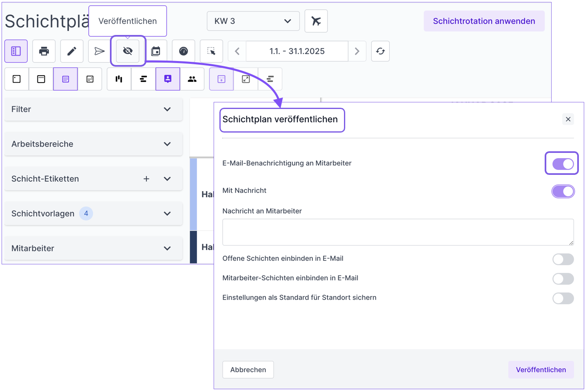Click the greyed horizontal bars icon
The image size is (587, 392).
pyautogui.click(x=270, y=79)
